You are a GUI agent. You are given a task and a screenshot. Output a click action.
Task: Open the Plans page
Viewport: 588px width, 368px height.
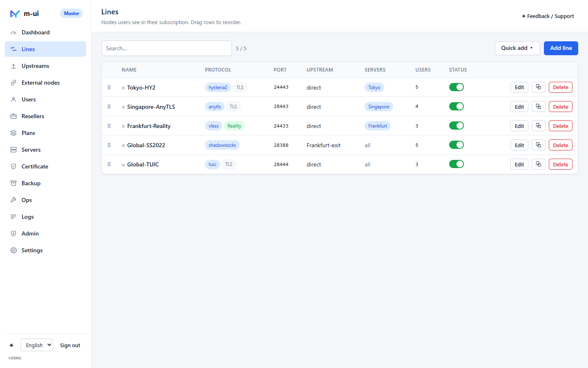[45, 133]
